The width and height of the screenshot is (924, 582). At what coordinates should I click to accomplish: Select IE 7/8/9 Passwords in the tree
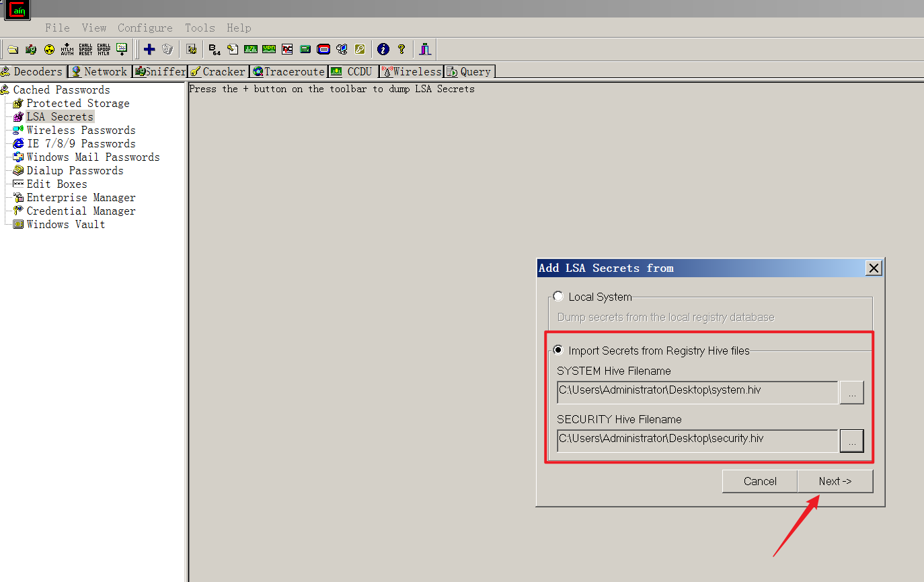coord(81,143)
